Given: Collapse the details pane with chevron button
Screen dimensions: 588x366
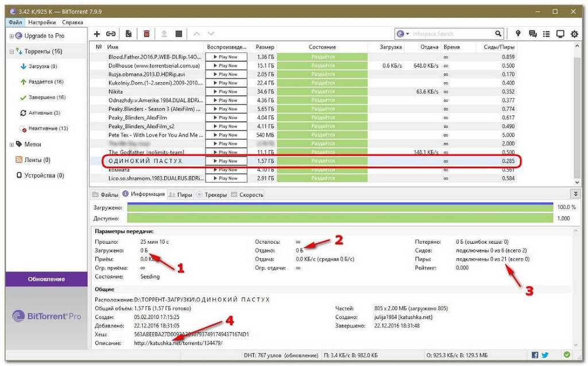Looking at the screenshot, I should click(x=576, y=194).
